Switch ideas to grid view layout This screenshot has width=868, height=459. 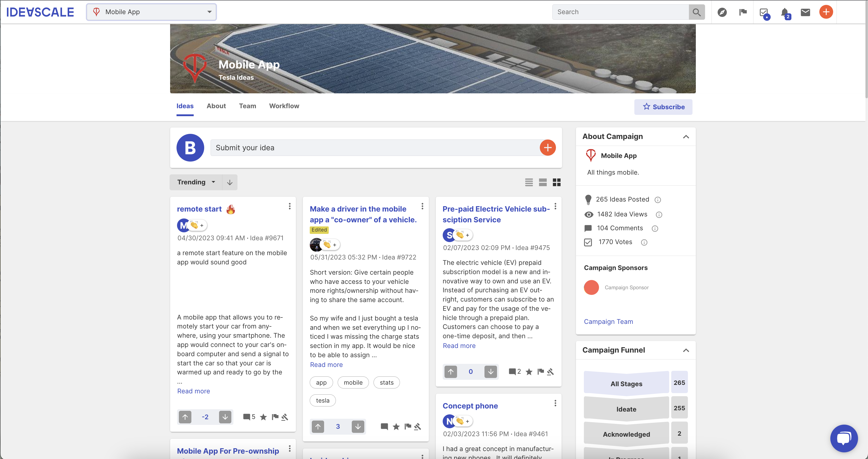557,182
